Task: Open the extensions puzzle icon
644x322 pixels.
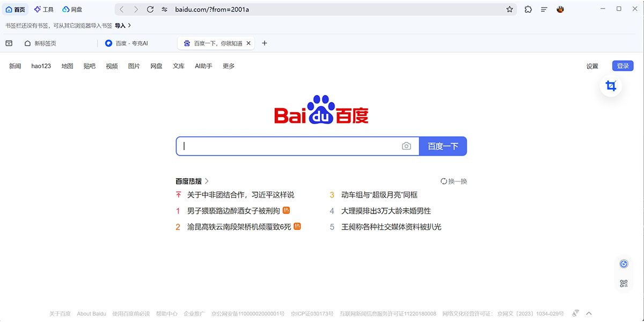Action: 528,9
